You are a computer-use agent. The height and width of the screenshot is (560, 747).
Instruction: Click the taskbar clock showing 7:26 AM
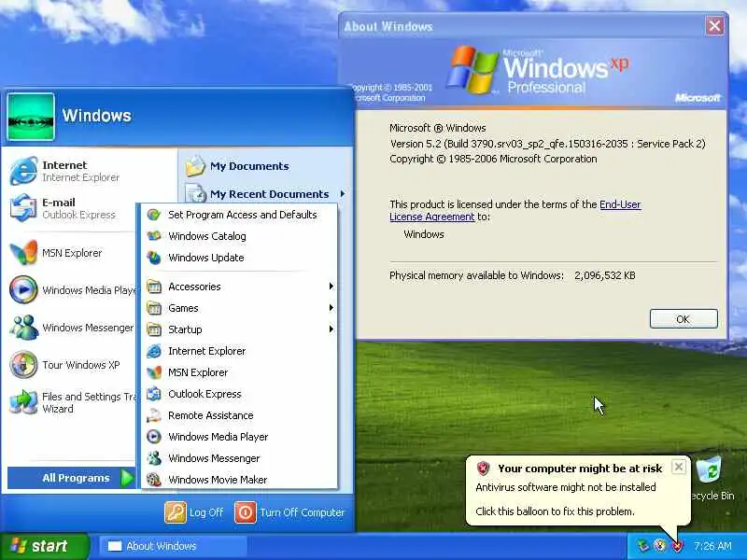point(712,546)
